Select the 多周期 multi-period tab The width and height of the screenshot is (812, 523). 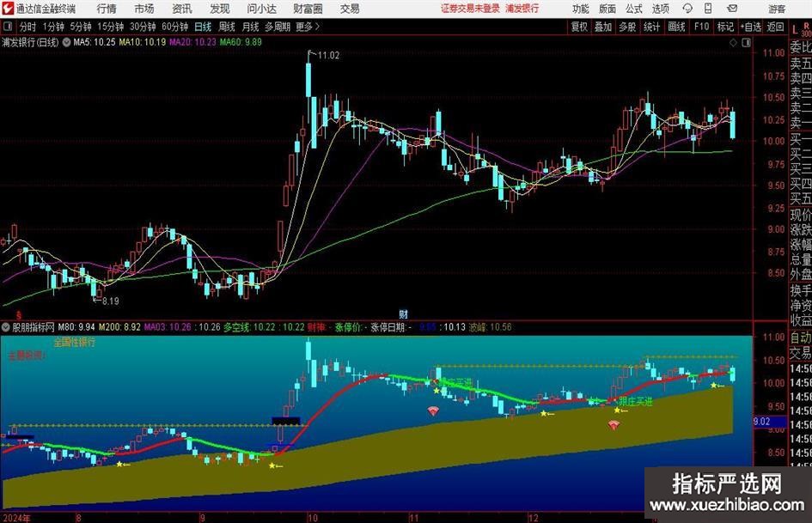278,27
